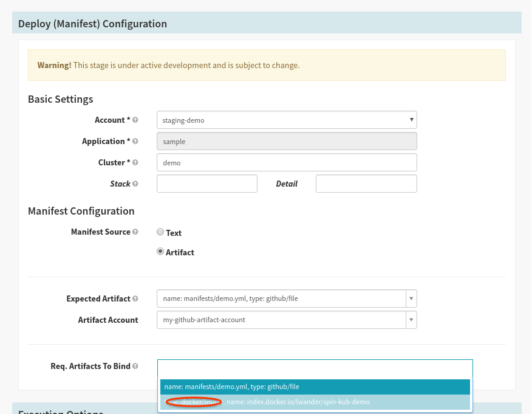This screenshot has height=414, width=532.
Task: Click the Cluster field help icon
Action: coord(135,163)
